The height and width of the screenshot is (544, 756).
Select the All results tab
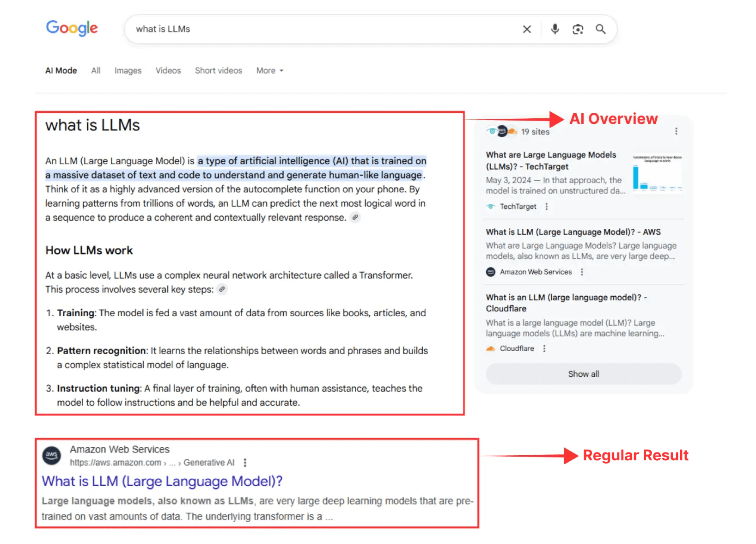(x=96, y=71)
